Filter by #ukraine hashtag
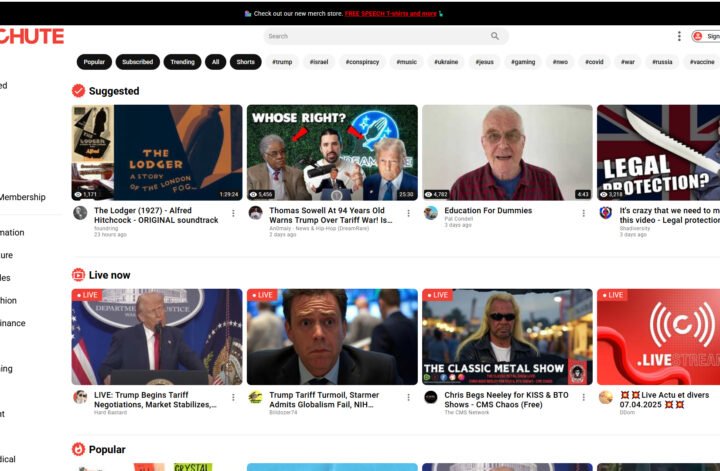 click(x=446, y=62)
